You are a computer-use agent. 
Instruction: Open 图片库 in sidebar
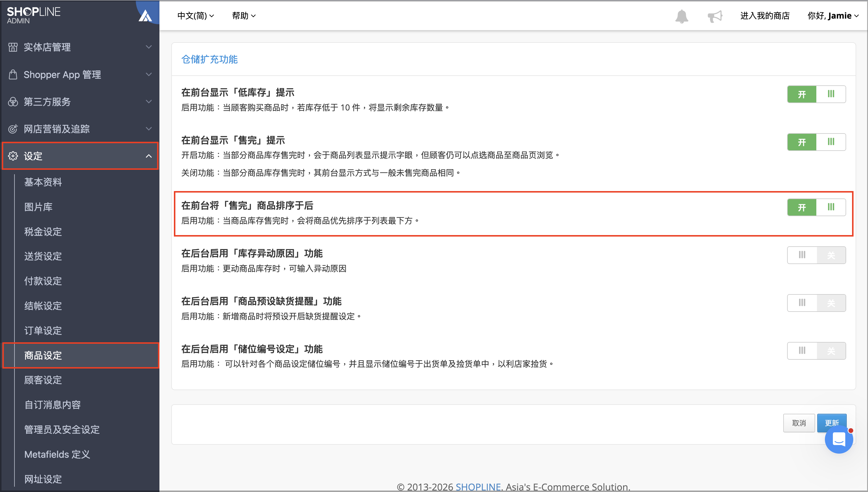click(x=38, y=207)
